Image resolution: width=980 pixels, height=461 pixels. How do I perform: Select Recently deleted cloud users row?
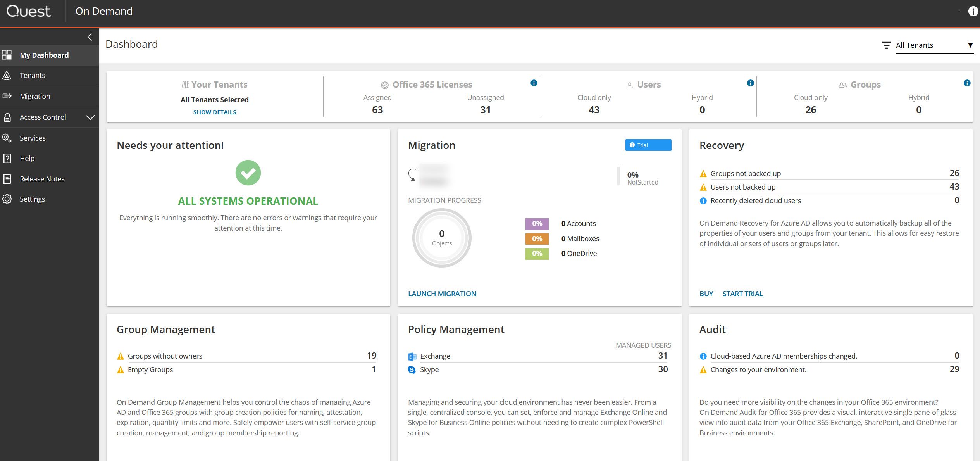829,200
